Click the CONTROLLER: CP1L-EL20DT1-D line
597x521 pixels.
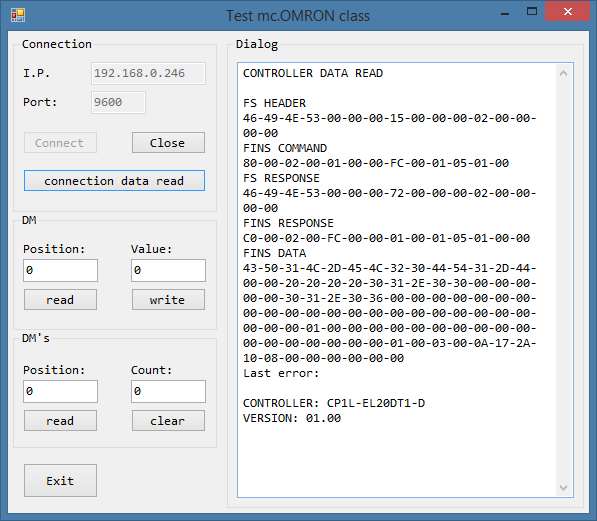[334, 403]
